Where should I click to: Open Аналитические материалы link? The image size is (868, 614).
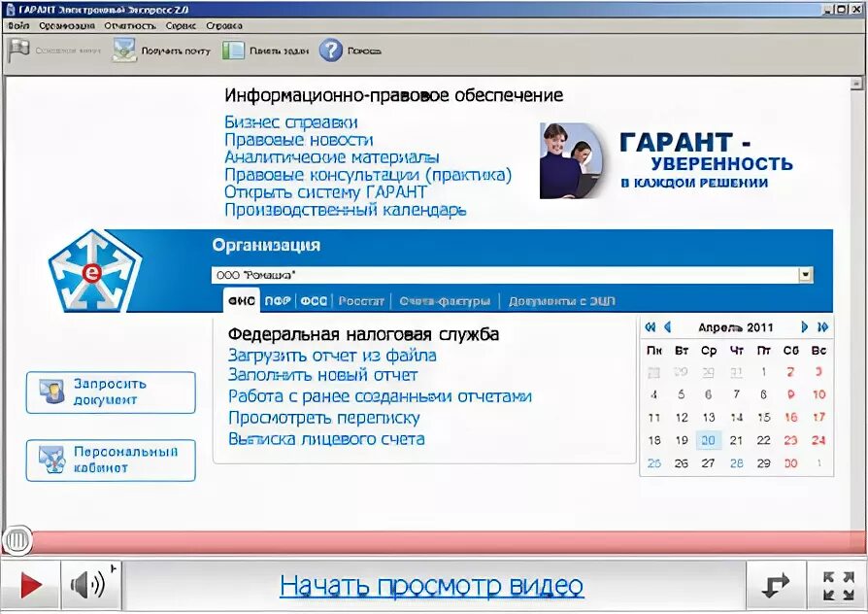[332, 157]
